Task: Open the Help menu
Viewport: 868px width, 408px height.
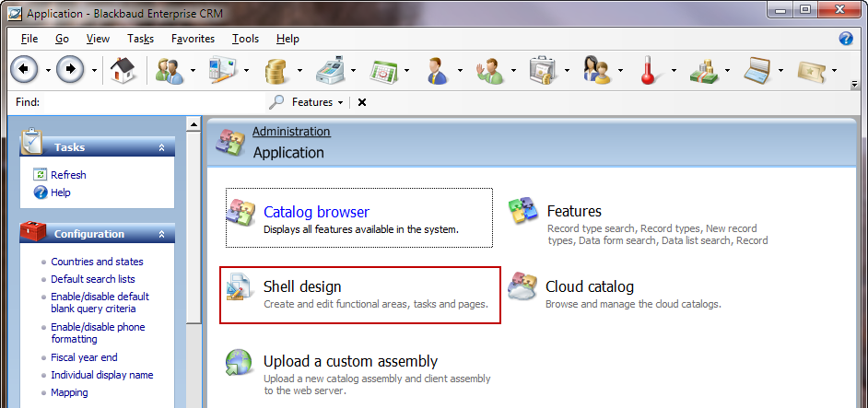Action: click(287, 39)
